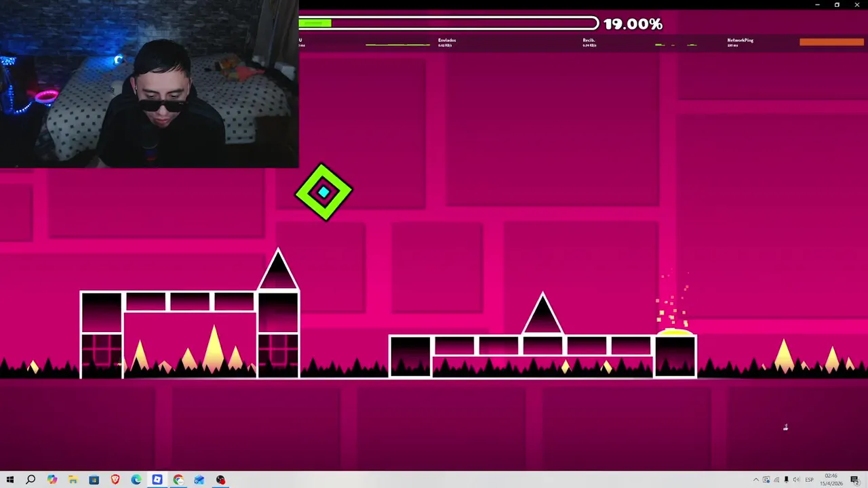Screen dimensions: 868x488
Task: Open Google Chrome from the taskbar
Action: 178,480
